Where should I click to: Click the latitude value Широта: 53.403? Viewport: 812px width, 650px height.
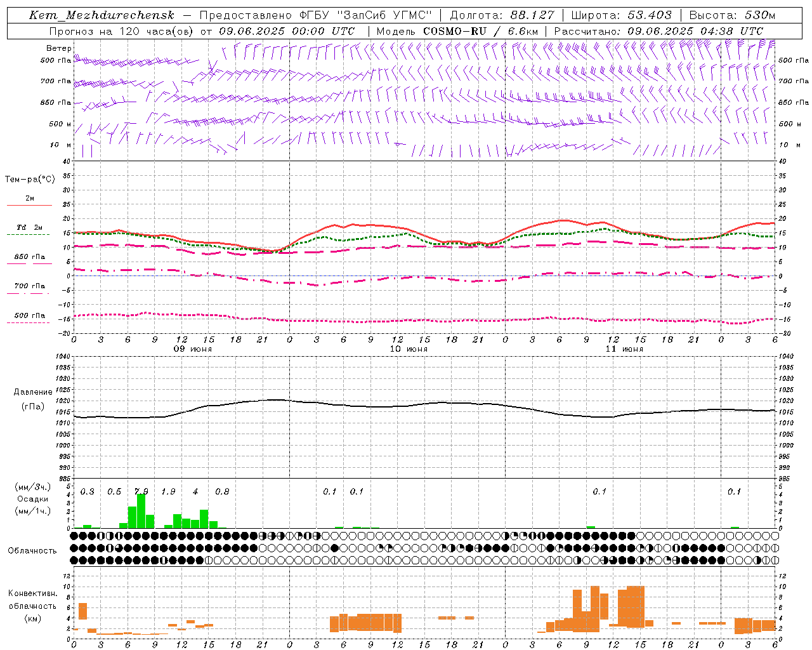pos(621,15)
